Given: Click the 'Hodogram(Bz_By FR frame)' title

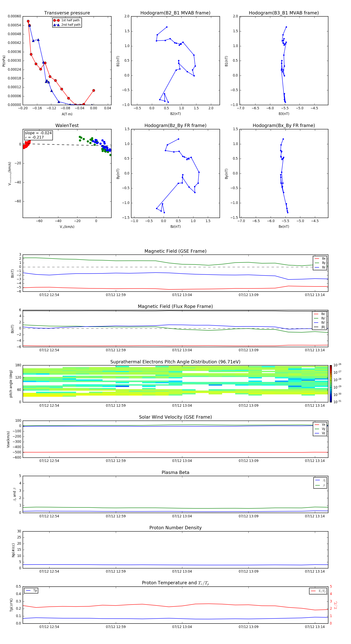Looking at the screenshot, I should [175, 125].
